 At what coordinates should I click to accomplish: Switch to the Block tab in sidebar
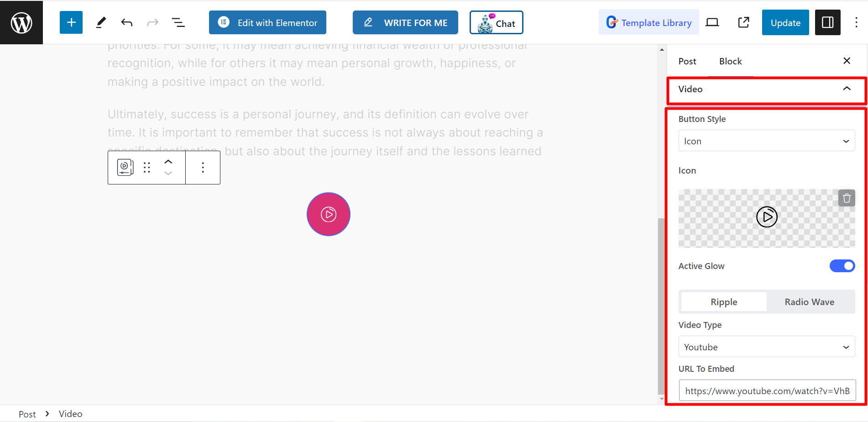(730, 61)
